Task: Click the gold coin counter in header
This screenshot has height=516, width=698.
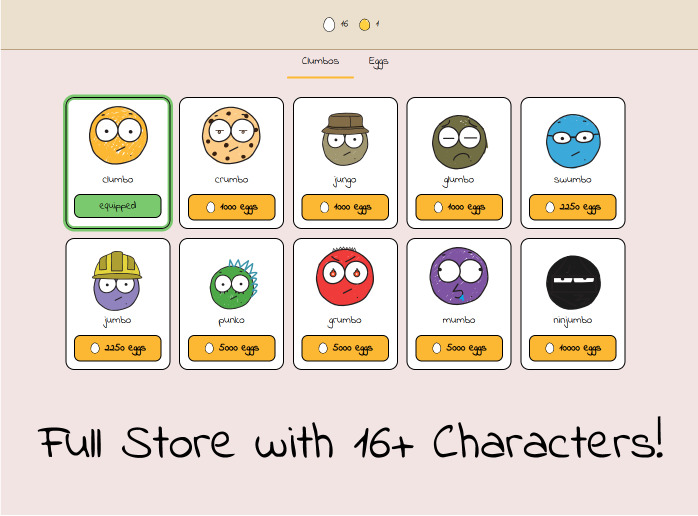Action: click(370, 24)
